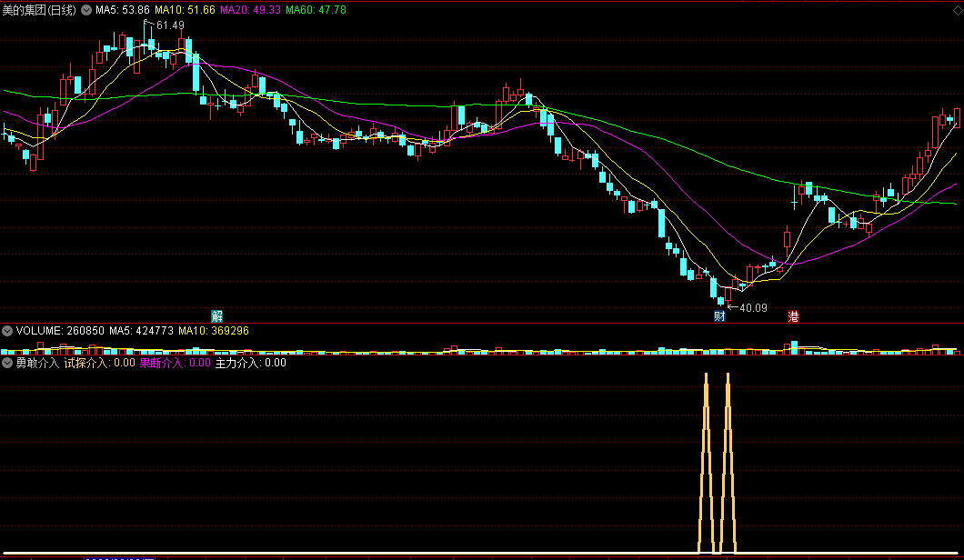Click the 勇敢介入 indicator name
The height and width of the screenshot is (560, 964).
tap(37, 363)
